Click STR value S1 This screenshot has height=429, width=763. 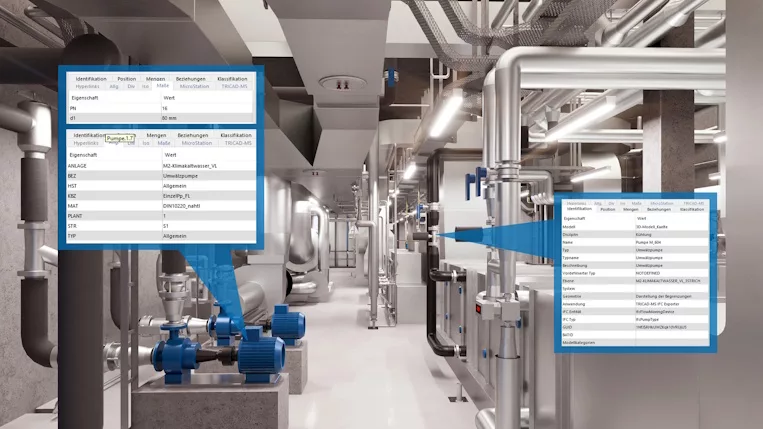tap(165, 226)
